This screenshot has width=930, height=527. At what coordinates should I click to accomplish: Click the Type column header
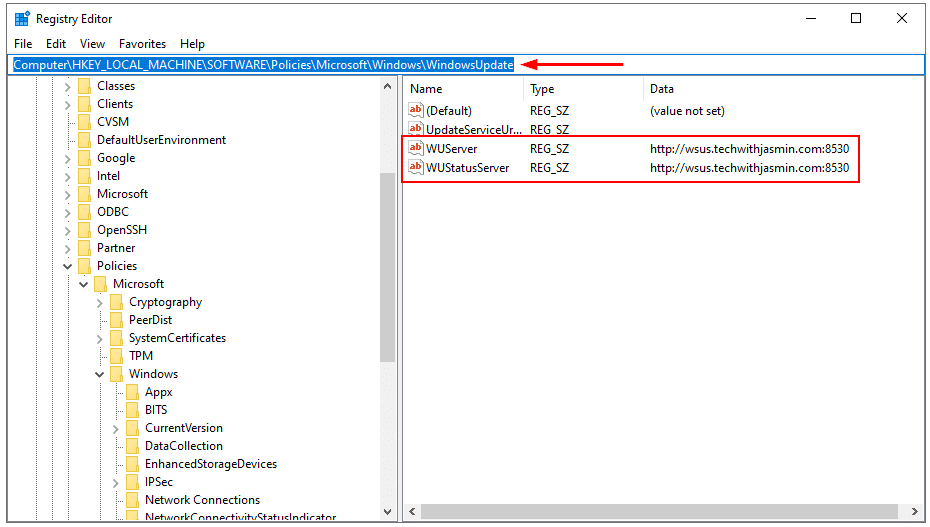click(x=584, y=89)
